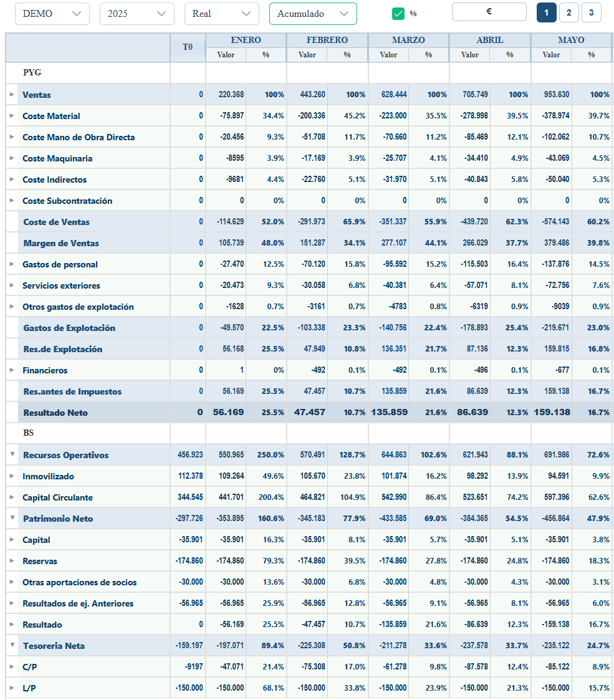Collapse the Tesoreria Neta section
Screen dimensions: 614x700
tap(12, 645)
